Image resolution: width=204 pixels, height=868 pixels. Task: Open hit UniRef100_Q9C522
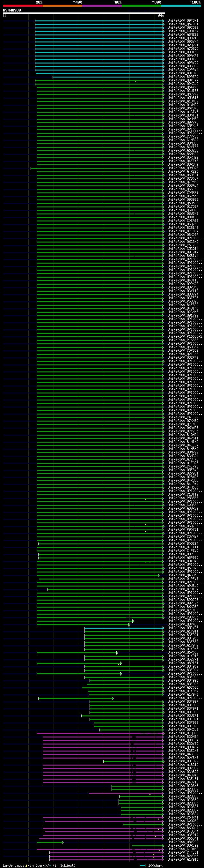183,28
